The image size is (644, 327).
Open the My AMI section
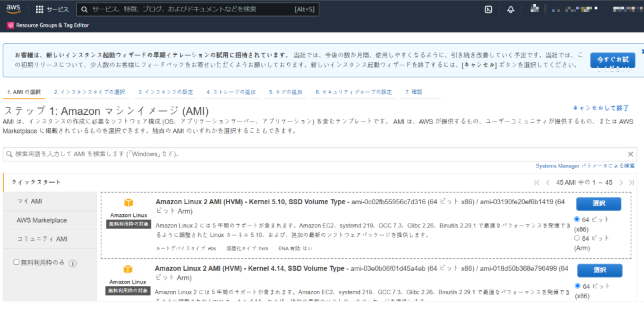coord(50,201)
